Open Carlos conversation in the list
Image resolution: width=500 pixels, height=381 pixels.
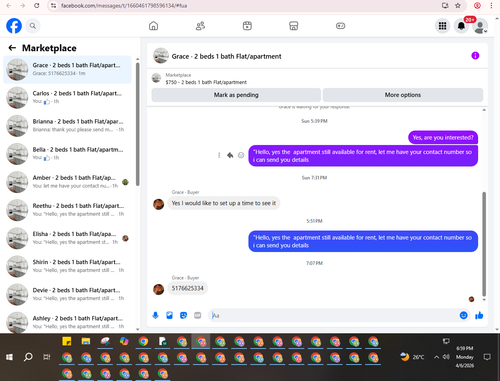(x=67, y=98)
